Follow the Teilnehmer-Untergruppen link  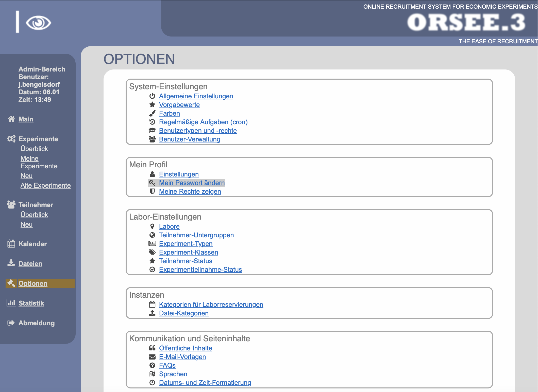pos(196,235)
